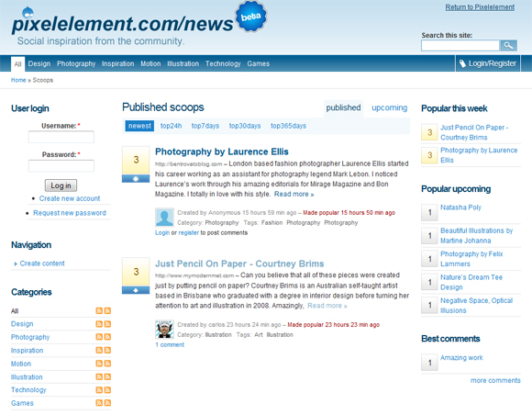Open Beautiful Illustrations by Martine Johanna

coord(476,236)
